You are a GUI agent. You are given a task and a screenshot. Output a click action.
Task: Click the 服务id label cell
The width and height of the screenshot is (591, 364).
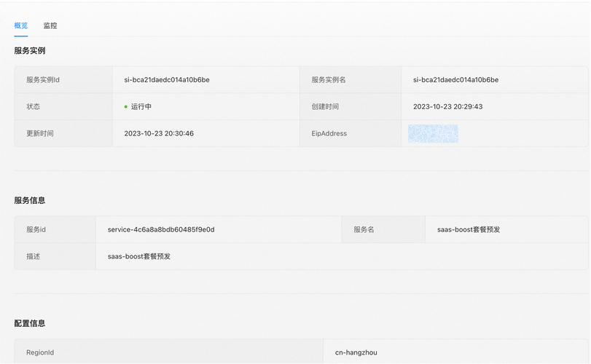click(x=55, y=229)
